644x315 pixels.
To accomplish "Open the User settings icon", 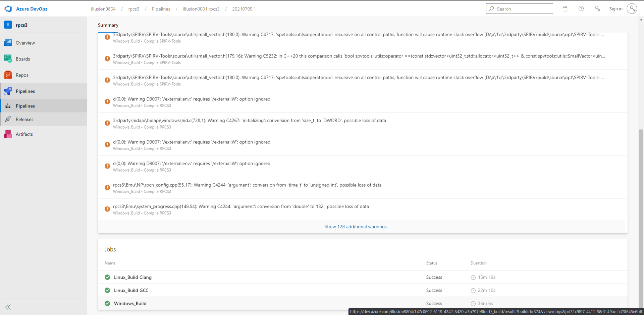I will pyautogui.click(x=597, y=9).
